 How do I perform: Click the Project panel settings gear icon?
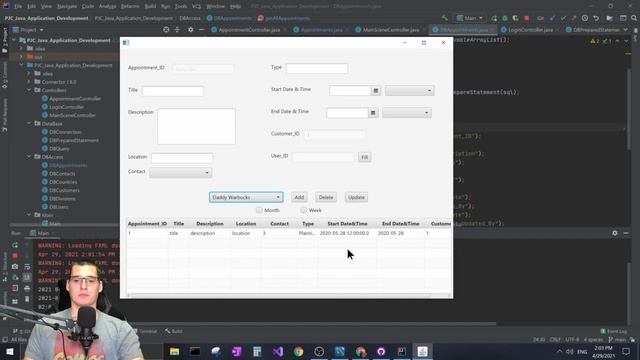191,30
